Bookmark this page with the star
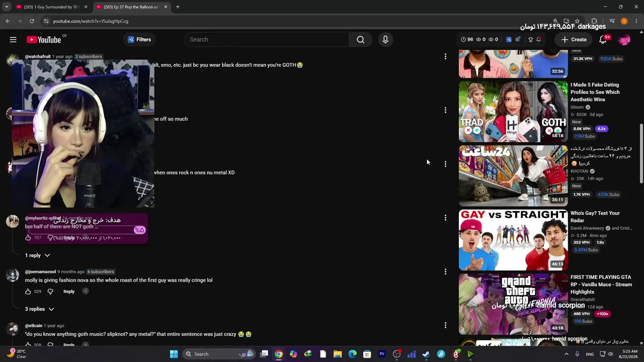644x362 pixels. point(577,21)
